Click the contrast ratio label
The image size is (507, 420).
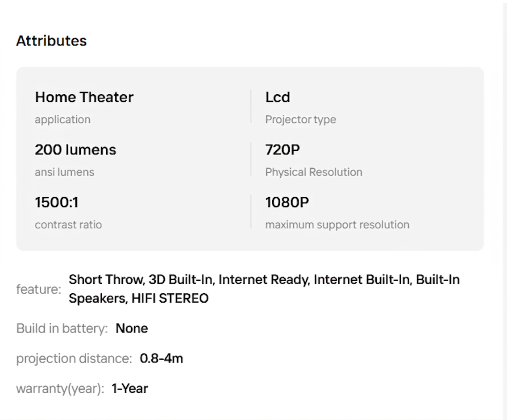[68, 225]
